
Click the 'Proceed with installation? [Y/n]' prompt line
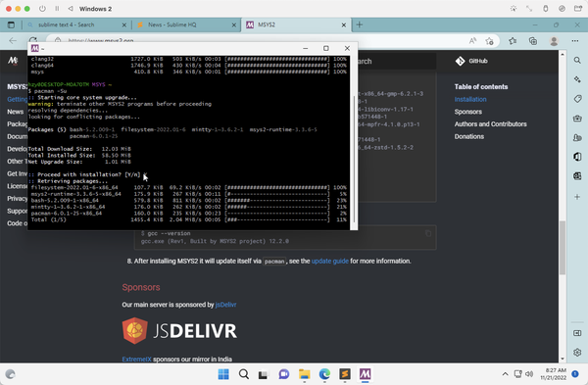[88, 174]
